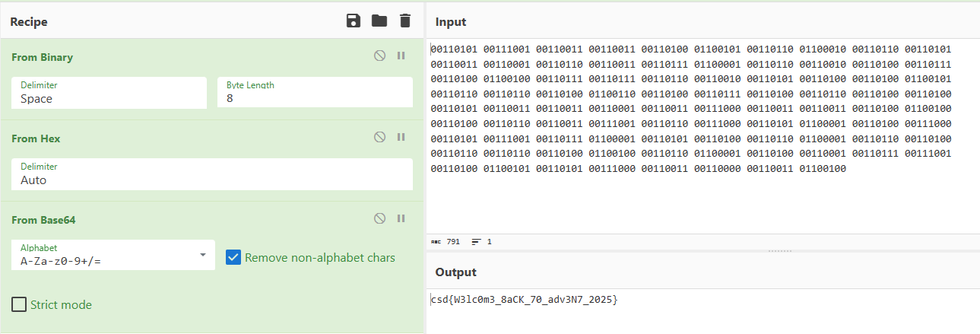
Task: Set breakpoint on From Binary operation
Action: point(401,56)
